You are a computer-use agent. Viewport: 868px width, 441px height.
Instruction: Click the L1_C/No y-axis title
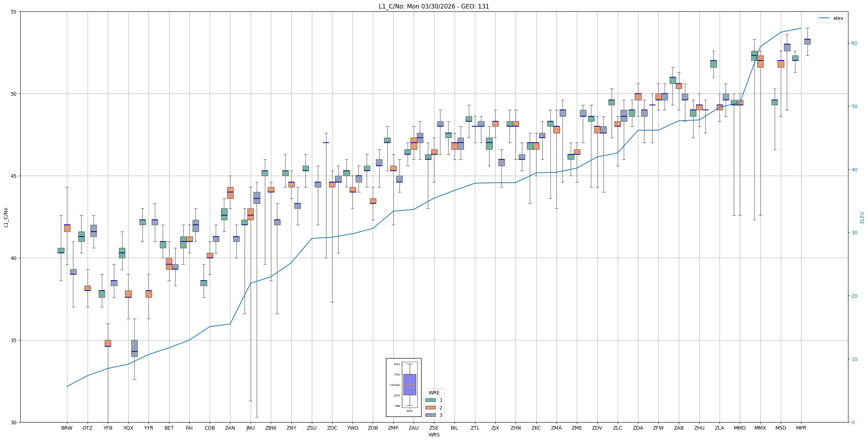(x=6, y=217)
